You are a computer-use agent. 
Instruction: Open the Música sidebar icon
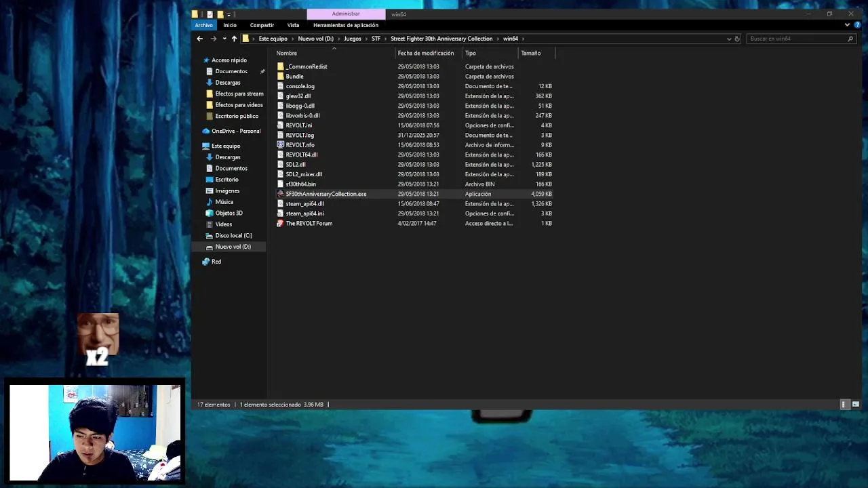pos(210,202)
